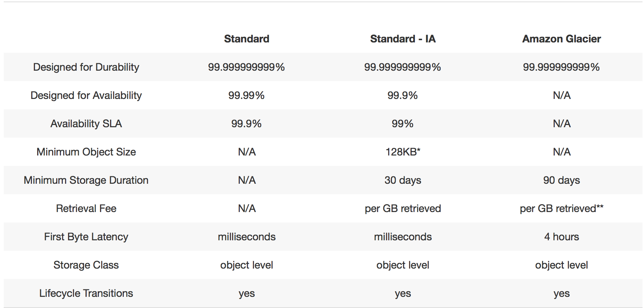
Task: Select Standard-IA per GB retrieved fee cell
Action: coord(403,208)
